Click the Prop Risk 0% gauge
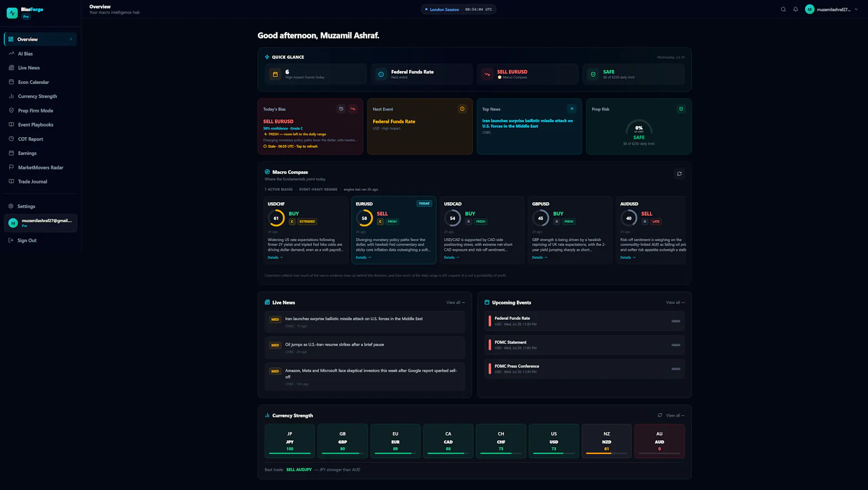 click(x=639, y=128)
